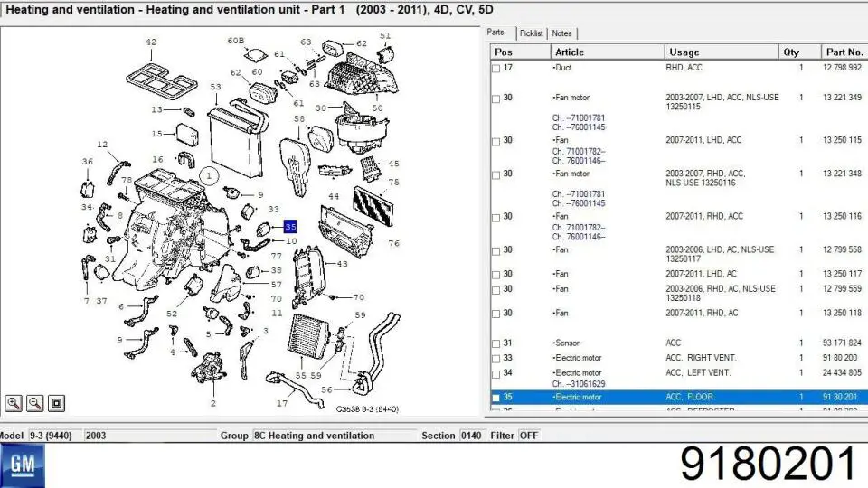Select part number 93 171 824
Image resolution: width=868 pixels, height=488 pixels.
tap(842, 343)
